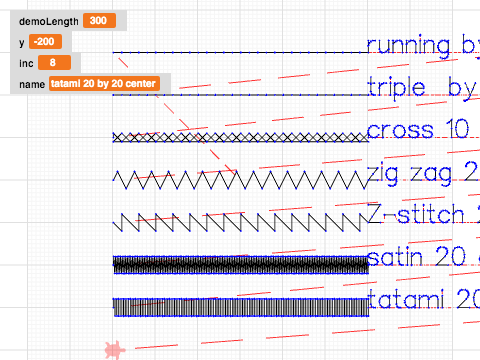Screen dimensions: 480x360
Task: Select the y variable watcher label
Action: (x=22, y=43)
